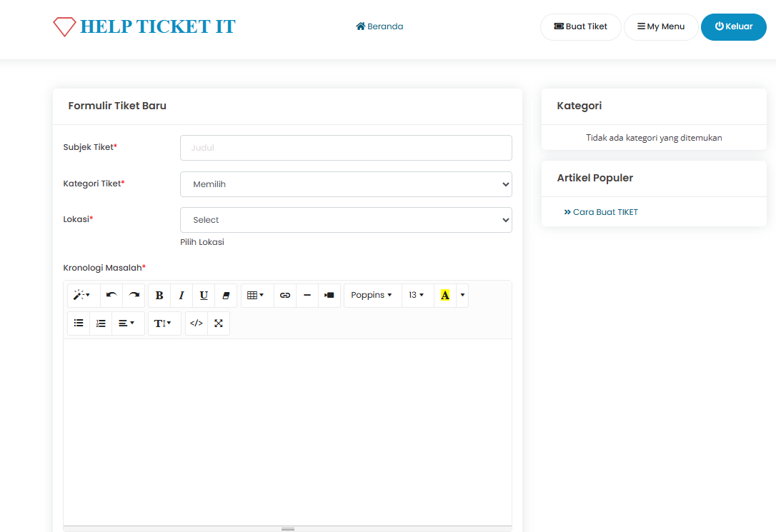Image resolution: width=776 pixels, height=532 pixels.
Task: Toggle bold formatting
Action: tap(159, 295)
